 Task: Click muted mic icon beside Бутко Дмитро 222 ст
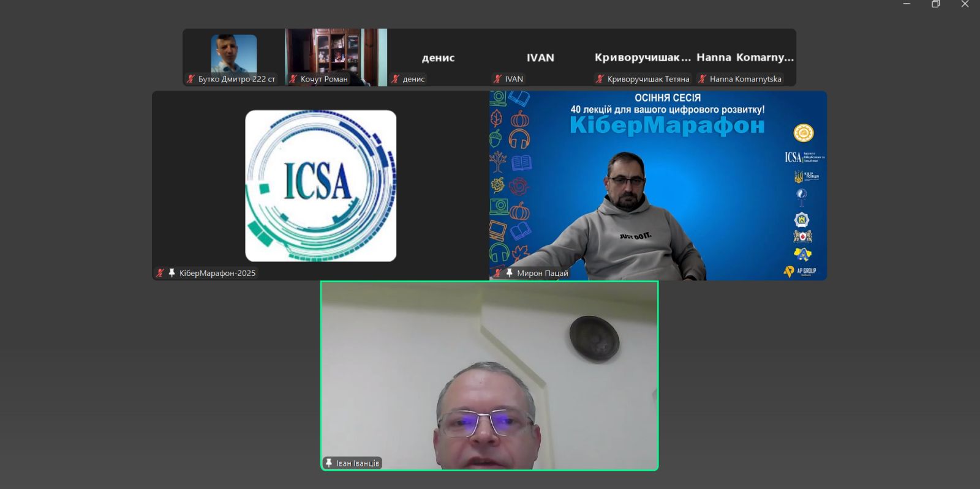point(190,79)
